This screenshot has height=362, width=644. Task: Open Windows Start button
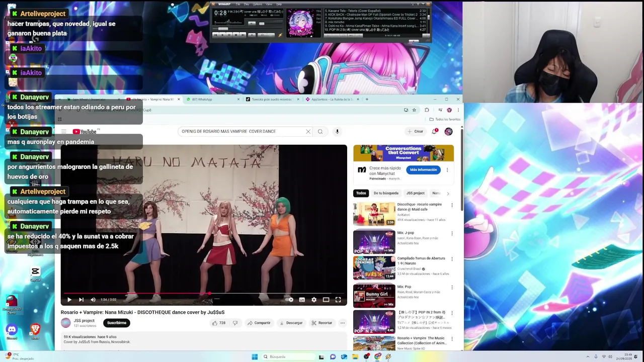255,357
